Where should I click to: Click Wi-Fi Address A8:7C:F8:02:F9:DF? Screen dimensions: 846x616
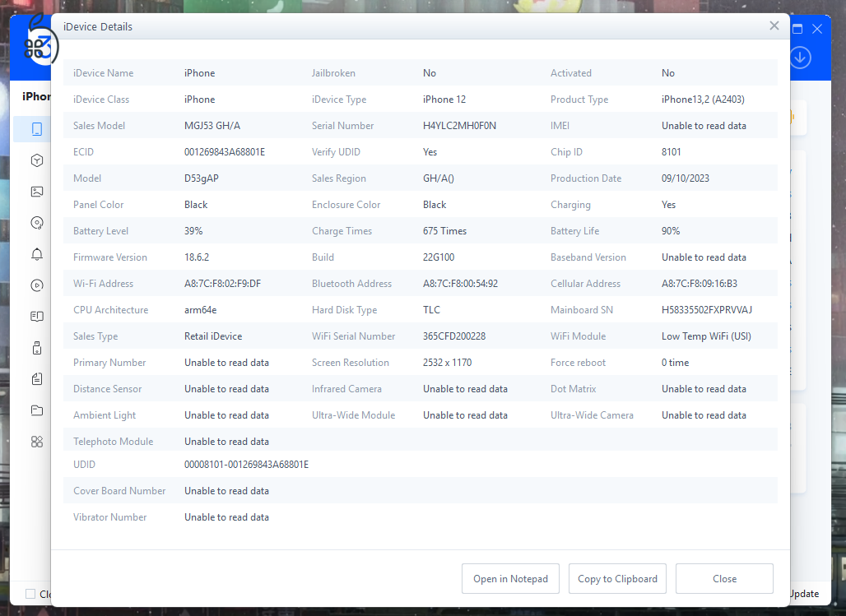pos(222,284)
